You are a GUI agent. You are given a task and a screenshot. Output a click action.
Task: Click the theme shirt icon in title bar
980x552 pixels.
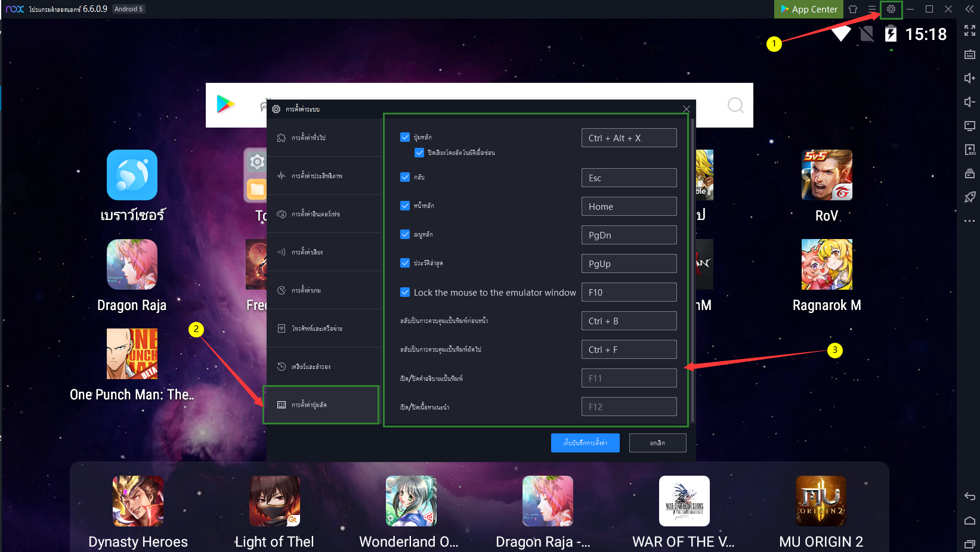click(853, 10)
